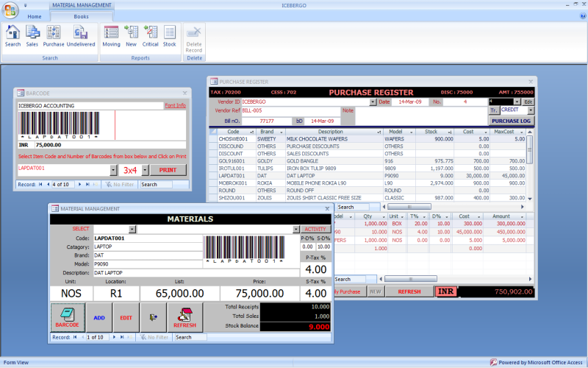
Task: Open the 3x4 barcode layout dropdown
Action: click(145, 170)
